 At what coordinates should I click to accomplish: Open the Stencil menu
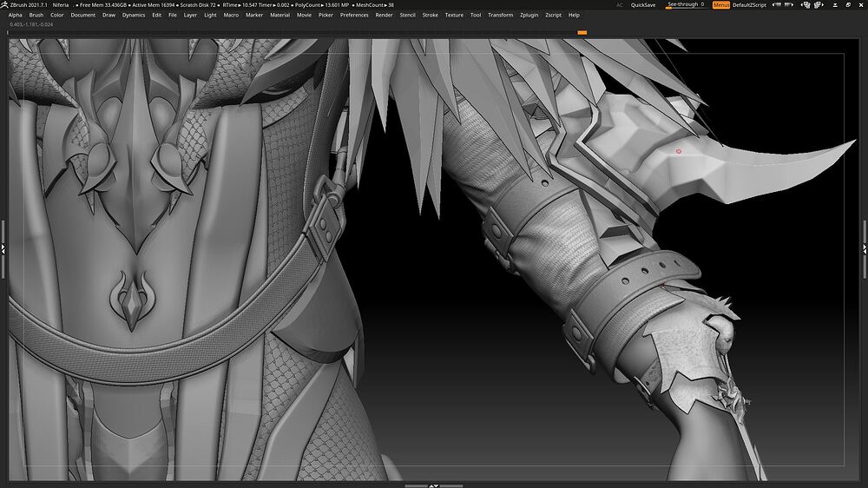pos(407,15)
